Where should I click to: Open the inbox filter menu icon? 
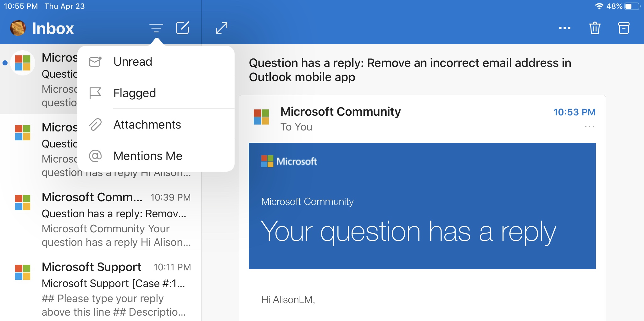pos(156,28)
